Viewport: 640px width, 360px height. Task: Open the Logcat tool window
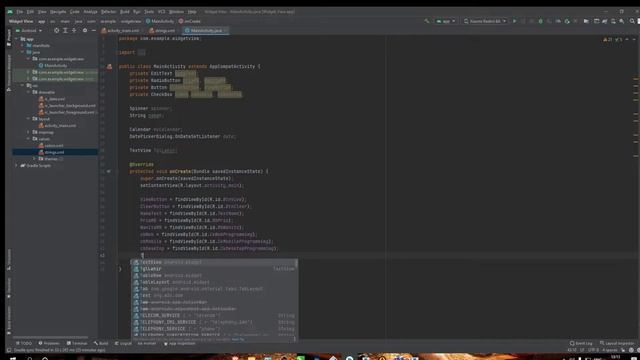tap(123, 343)
